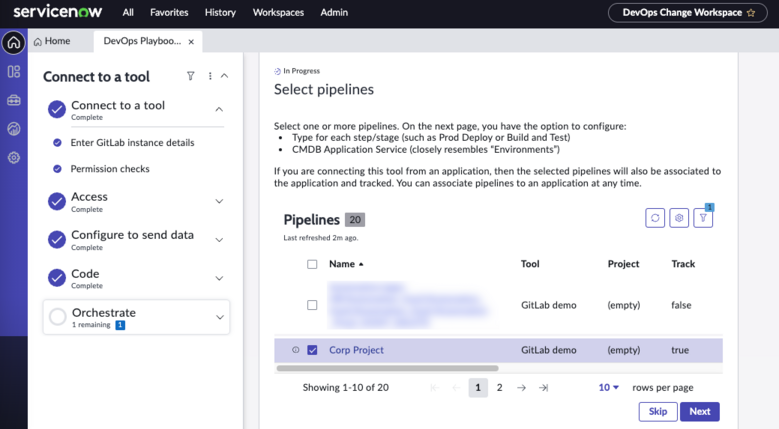Click the playbook filter funnel icon

[x=190, y=76]
